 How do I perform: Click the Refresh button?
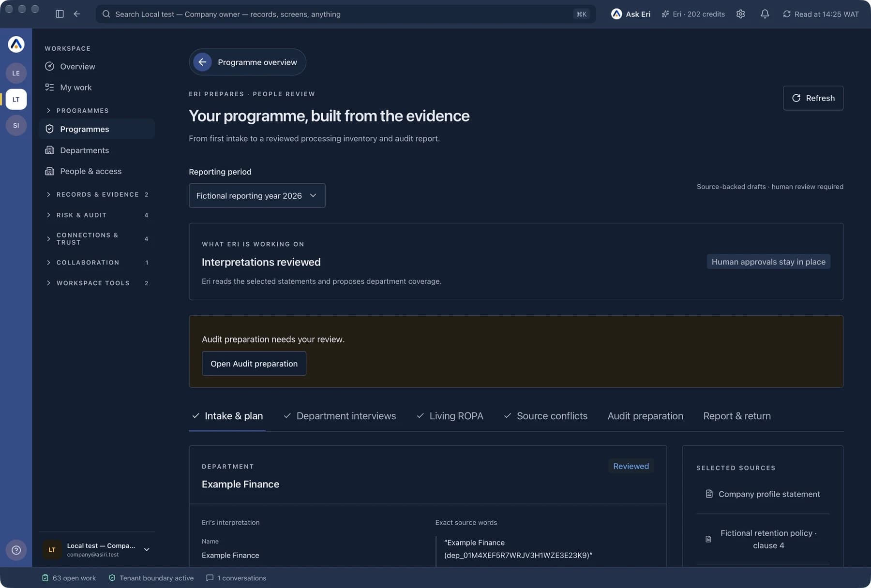click(813, 98)
